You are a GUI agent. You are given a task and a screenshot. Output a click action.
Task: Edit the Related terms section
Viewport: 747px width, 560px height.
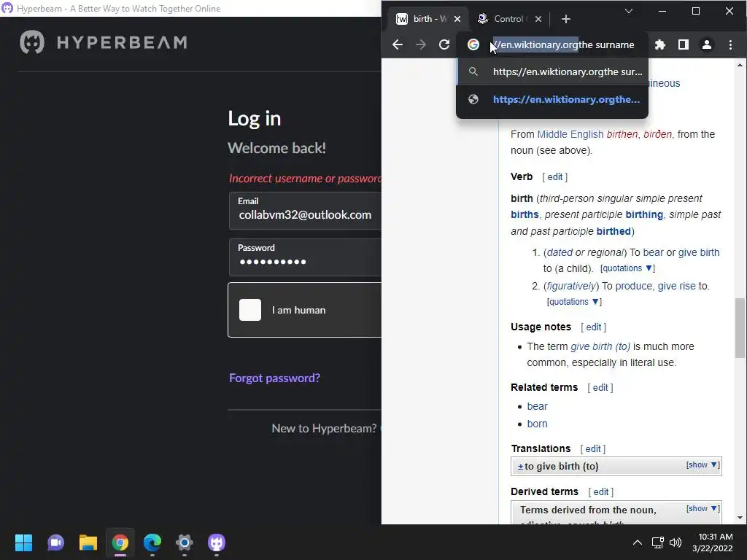(x=600, y=388)
